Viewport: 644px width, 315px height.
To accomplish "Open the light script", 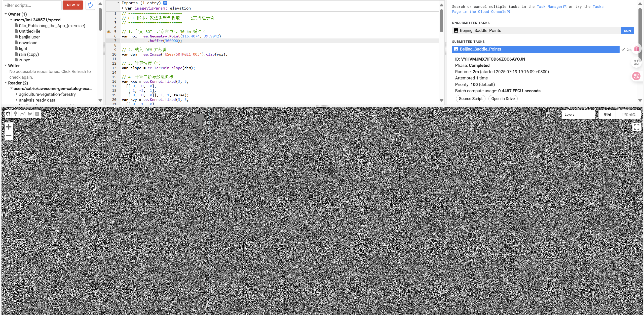I will click(23, 49).
